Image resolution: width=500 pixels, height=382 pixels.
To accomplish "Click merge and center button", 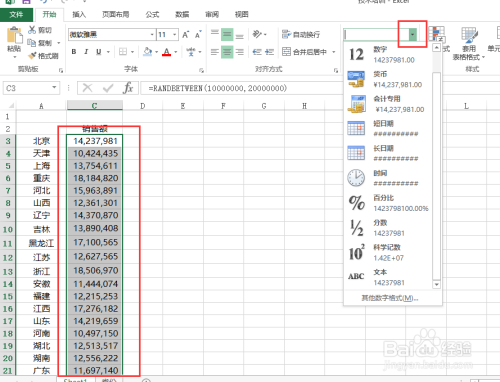I will [304, 52].
